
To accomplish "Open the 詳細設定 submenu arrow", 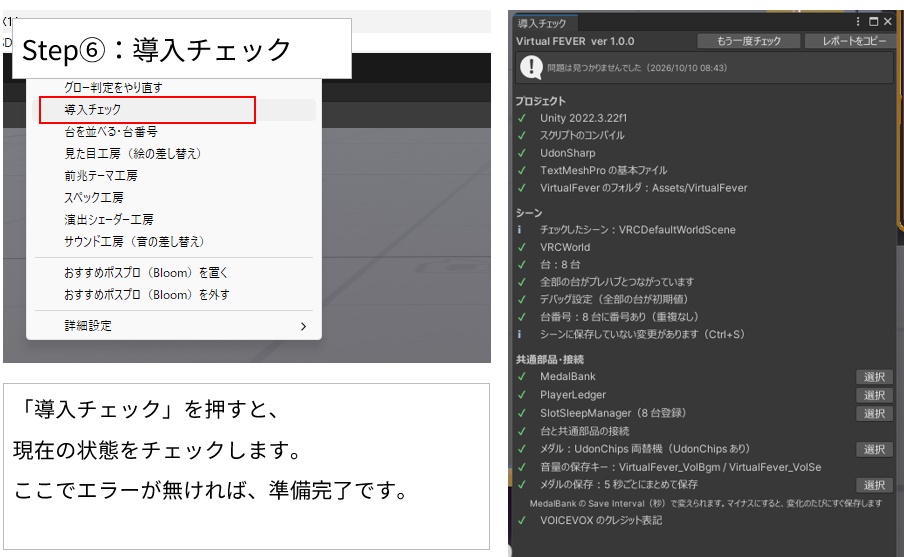I will pyautogui.click(x=303, y=326).
